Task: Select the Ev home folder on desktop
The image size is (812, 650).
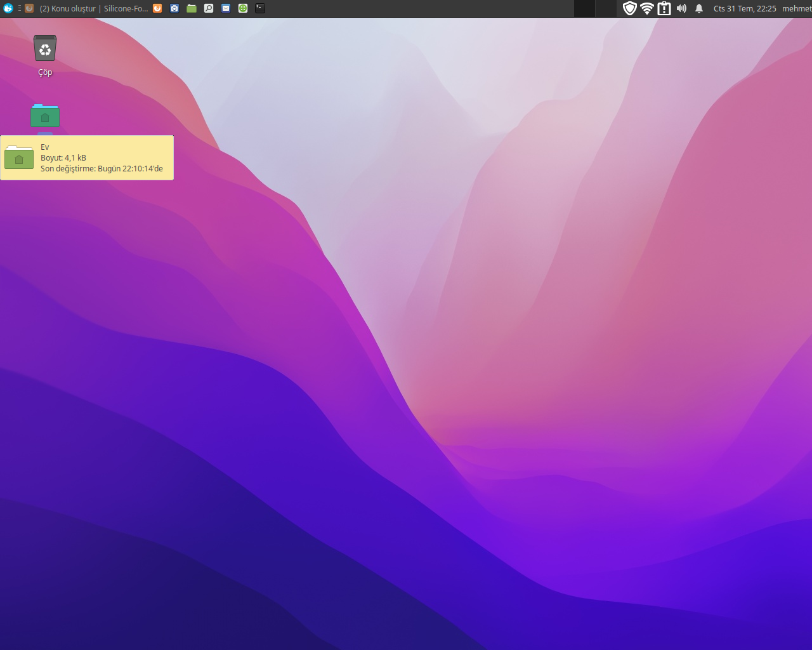Action: 45,116
